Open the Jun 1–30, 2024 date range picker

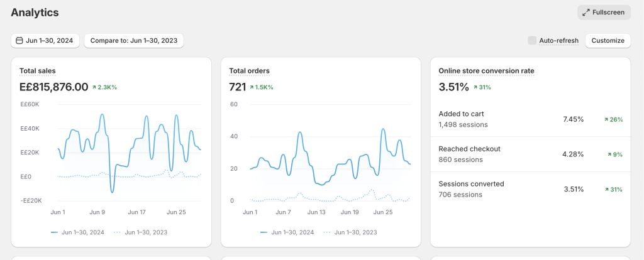tap(44, 41)
